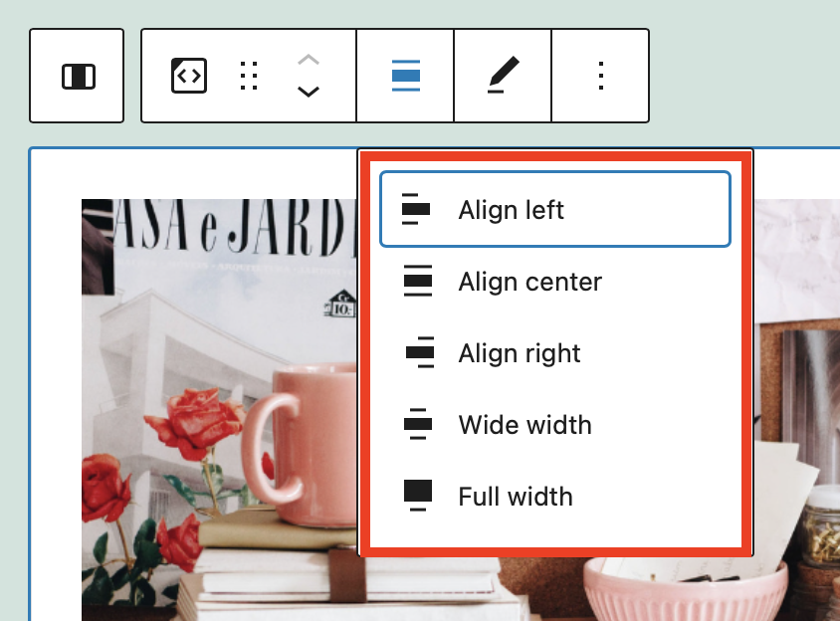Choose Align center from the menu
The height and width of the screenshot is (621, 840).
tap(529, 282)
